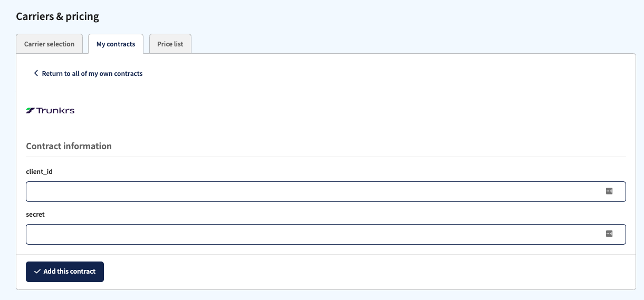Add this contract with the blue button
Screen dimensions: 644x300
[x=65, y=272]
